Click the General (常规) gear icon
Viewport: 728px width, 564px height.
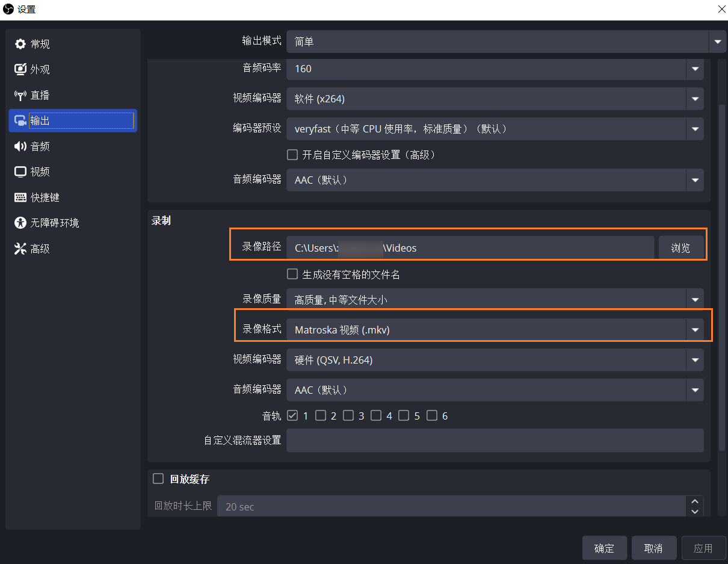pos(20,44)
